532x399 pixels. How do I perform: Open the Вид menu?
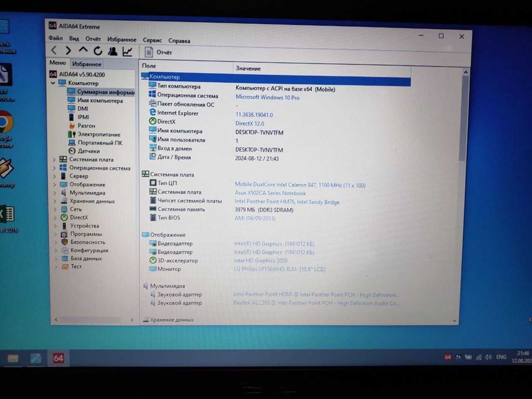(x=74, y=39)
